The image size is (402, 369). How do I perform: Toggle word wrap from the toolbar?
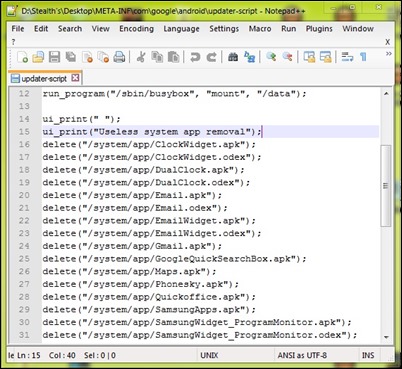coord(347,57)
